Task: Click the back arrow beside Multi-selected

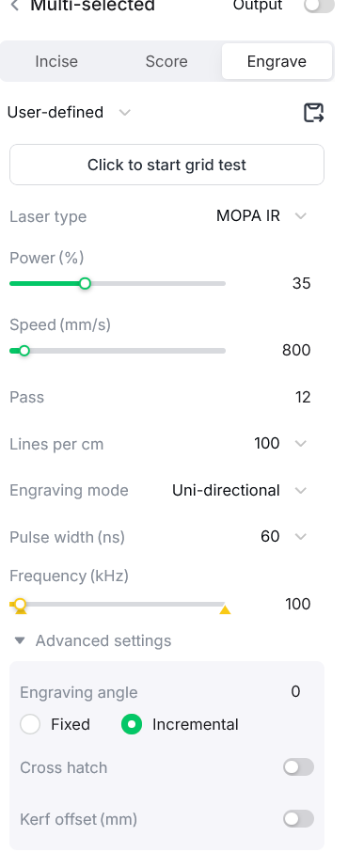Action: (15, 6)
